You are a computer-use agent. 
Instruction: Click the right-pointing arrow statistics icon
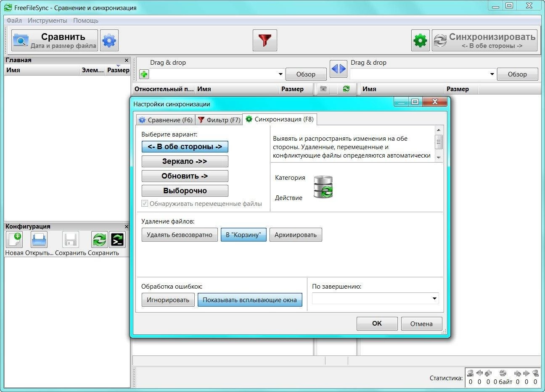pos(526,373)
